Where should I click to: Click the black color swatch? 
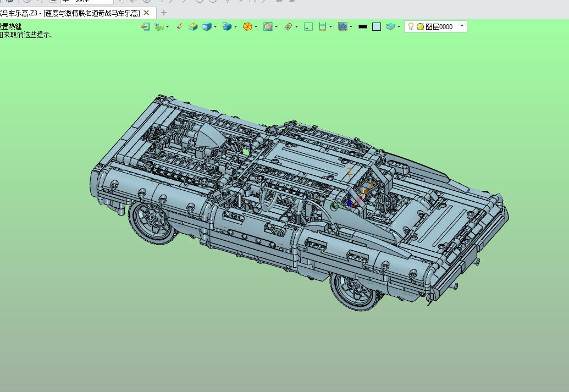coord(362,26)
